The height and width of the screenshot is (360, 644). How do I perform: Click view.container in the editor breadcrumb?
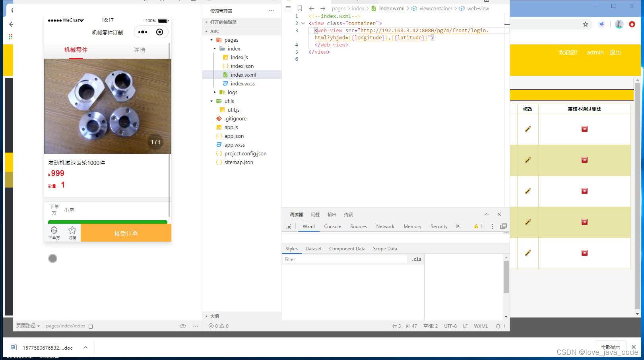click(x=436, y=8)
